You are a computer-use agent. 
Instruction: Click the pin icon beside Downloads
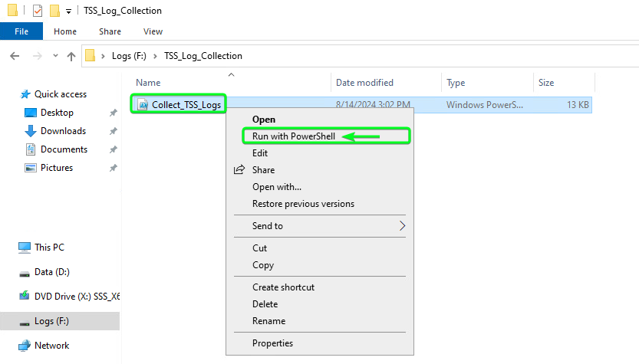pyautogui.click(x=114, y=131)
